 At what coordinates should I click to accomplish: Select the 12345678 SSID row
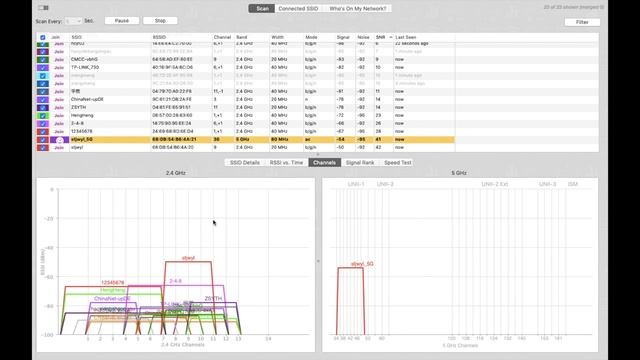pos(245,131)
